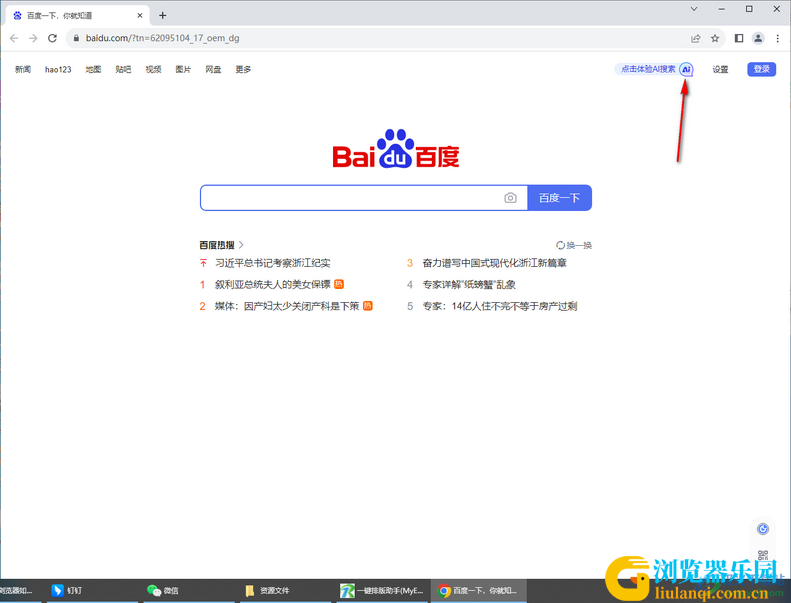
Task: Open a new tab with plus button
Action: click(162, 16)
